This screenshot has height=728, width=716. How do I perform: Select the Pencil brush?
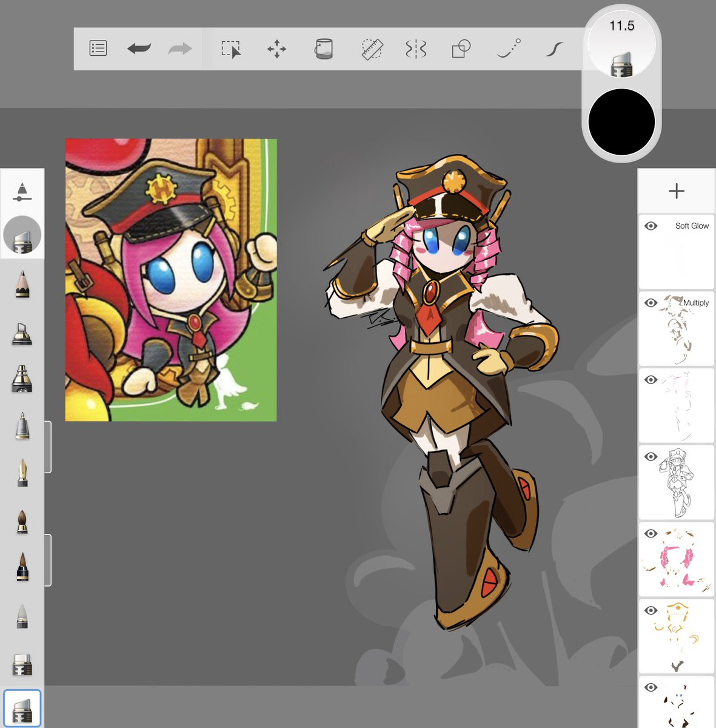pyautogui.click(x=22, y=284)
